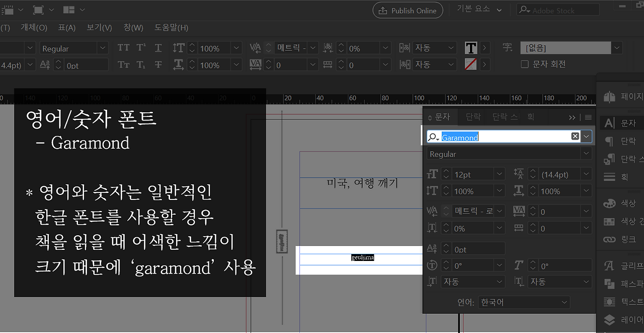Screen dimensions: 644x333
Task: Click in the Adobe Stock search field
Action: coord(563,11)
